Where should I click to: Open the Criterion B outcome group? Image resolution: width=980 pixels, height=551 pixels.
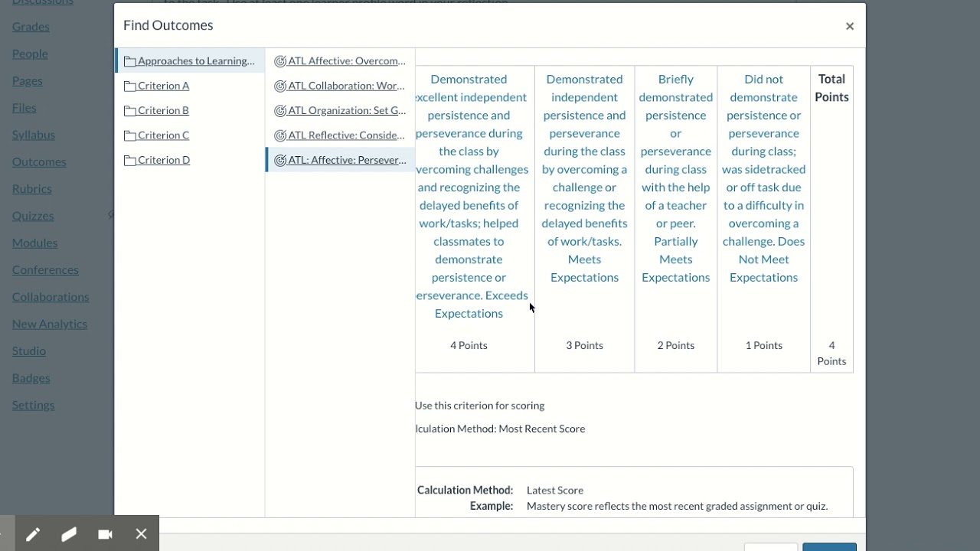point(163,110)
